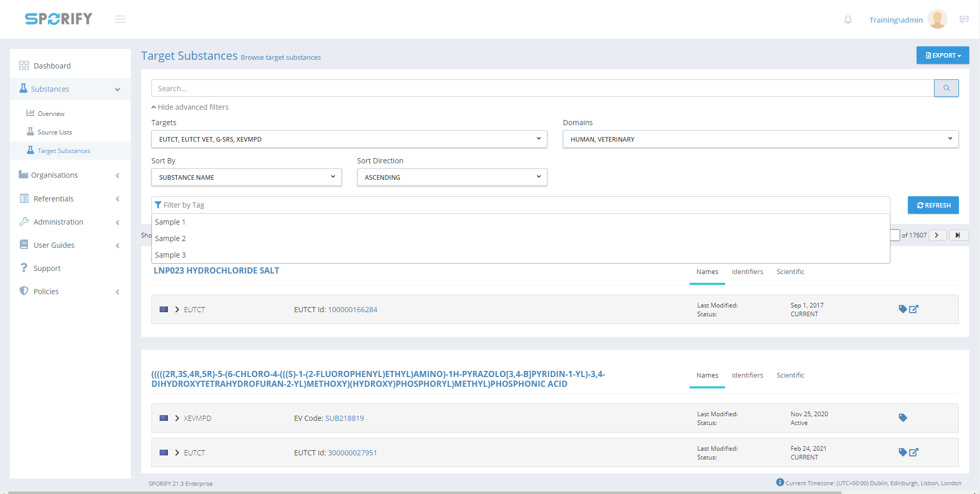Open the chat messages icon

pos(964,20)
